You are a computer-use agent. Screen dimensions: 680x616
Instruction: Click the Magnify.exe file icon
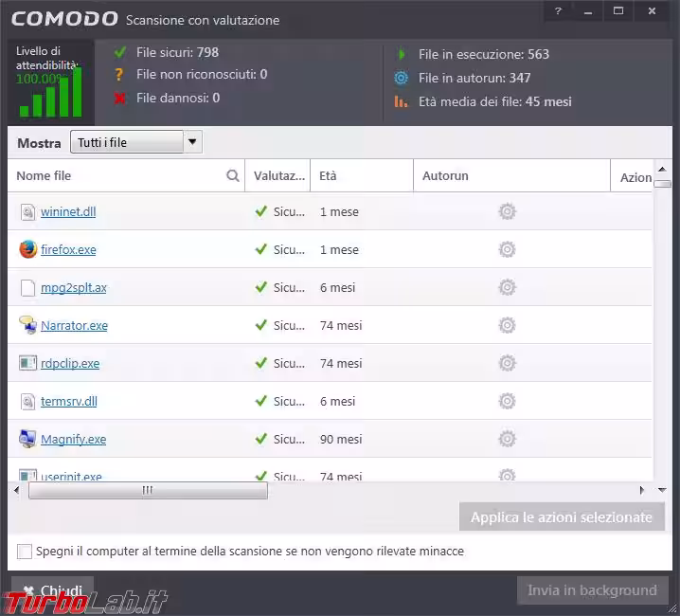coord(27,439)
